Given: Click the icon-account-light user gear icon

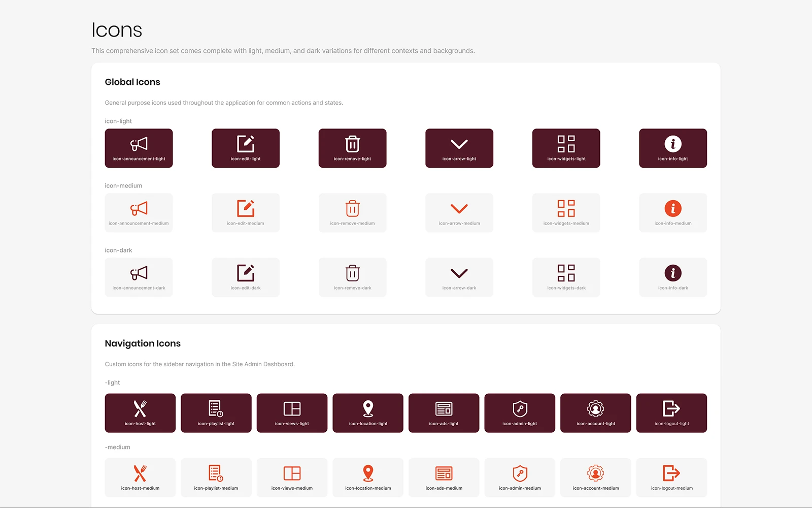Looking at the screenshot, I should point(596,408).
